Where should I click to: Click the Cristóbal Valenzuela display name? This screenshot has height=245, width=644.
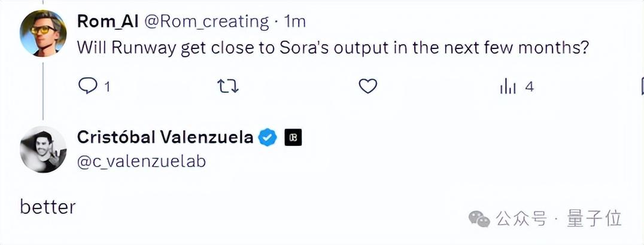(x=165, y=137)
